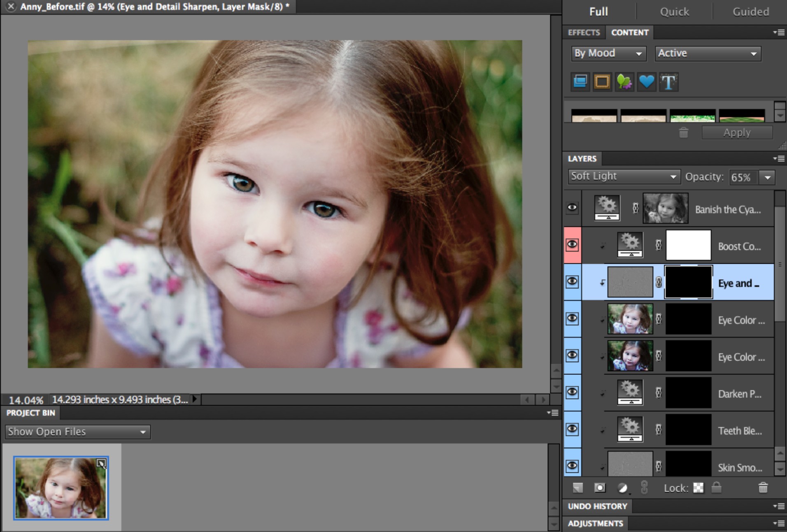The height and width of the screenshot is (532, 787).
Task: Switch to Quick edit mode tab
Action: point(674,12)
